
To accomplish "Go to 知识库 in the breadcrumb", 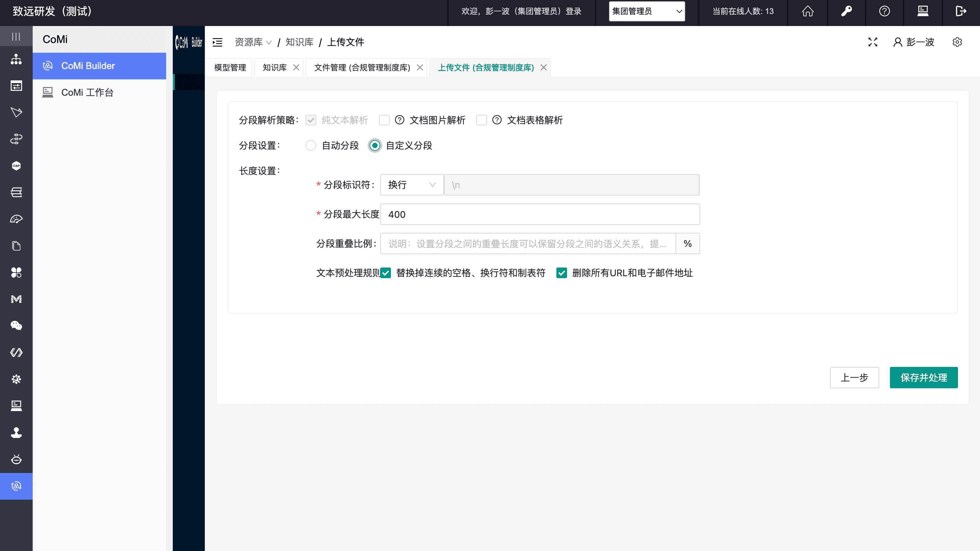I will [300, 42].
